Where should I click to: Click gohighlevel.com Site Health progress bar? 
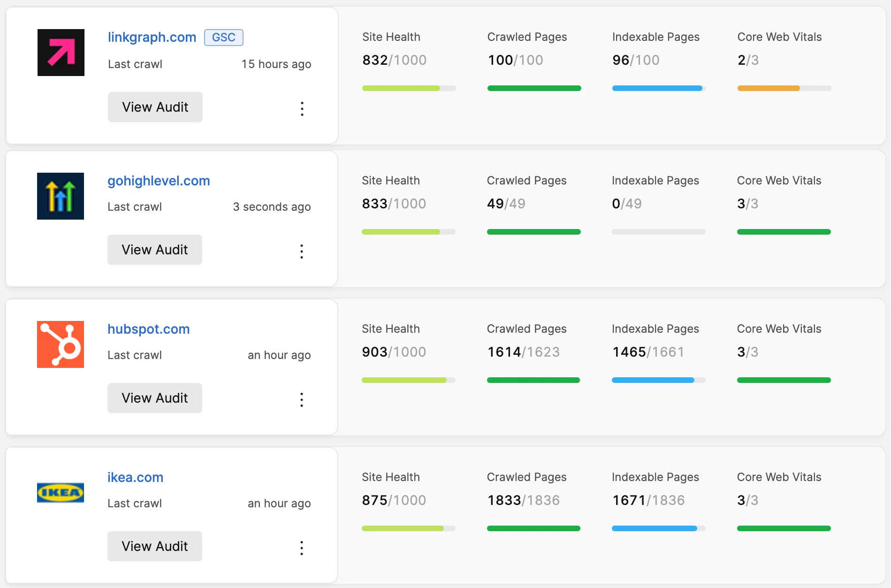tap(409, 232)
